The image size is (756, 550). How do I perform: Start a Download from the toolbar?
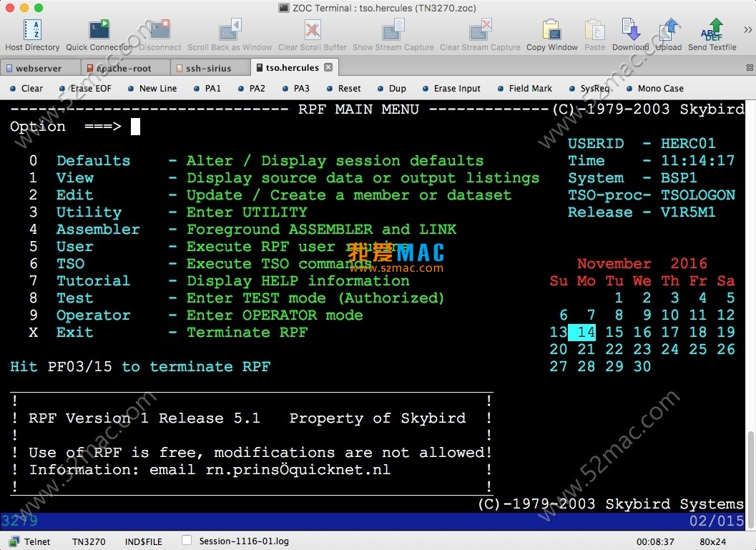tap(631, 30)
